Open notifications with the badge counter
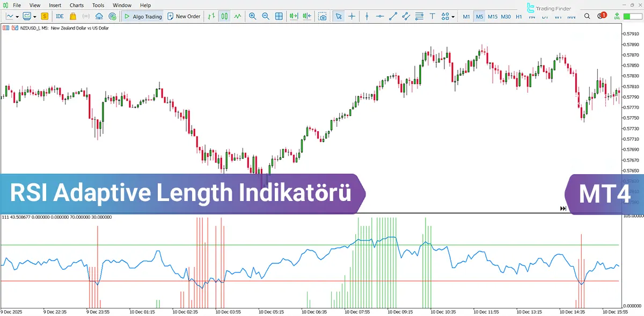This screenshot has height=316, width=644. point(601,17)
